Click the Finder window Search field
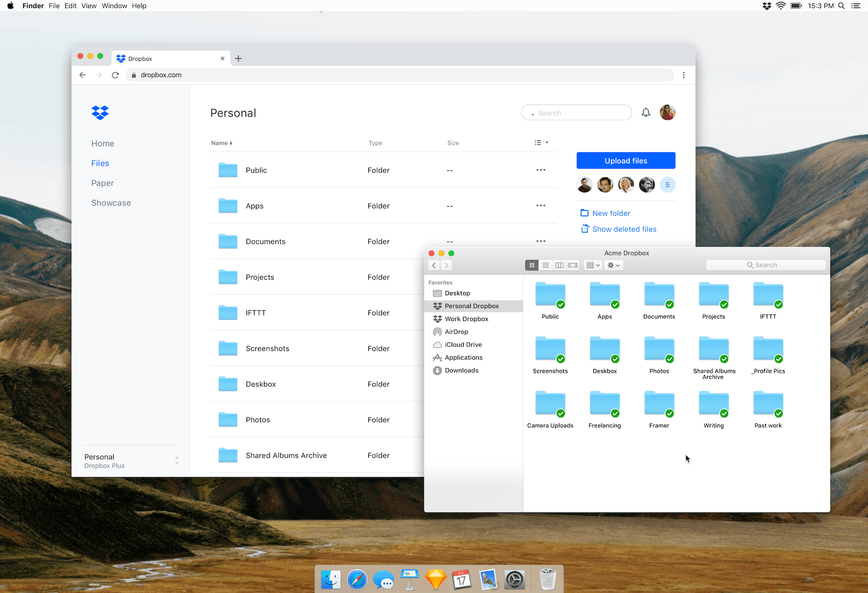 [x=766, y=265]
